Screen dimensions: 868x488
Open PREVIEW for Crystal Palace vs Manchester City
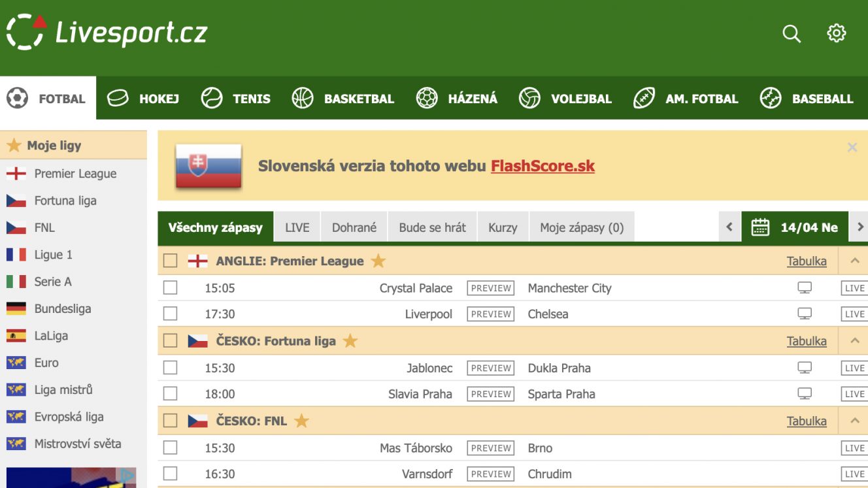tap(491, 288)
